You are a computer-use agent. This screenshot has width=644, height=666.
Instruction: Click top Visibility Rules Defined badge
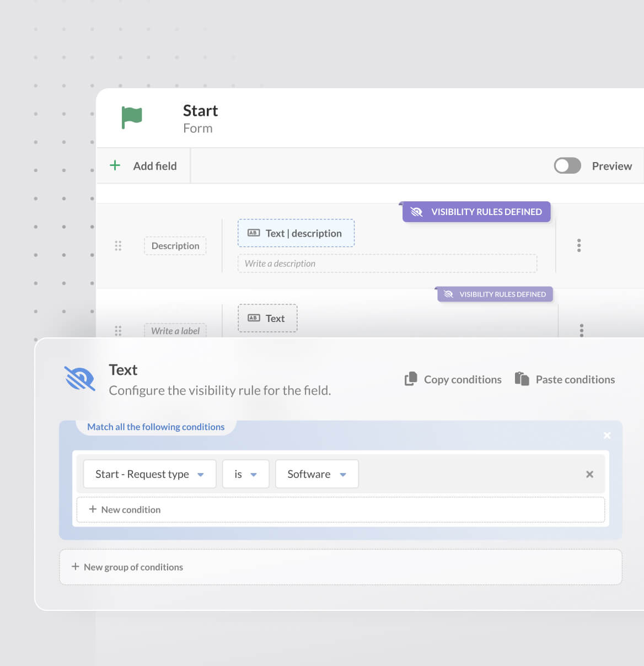476,212
